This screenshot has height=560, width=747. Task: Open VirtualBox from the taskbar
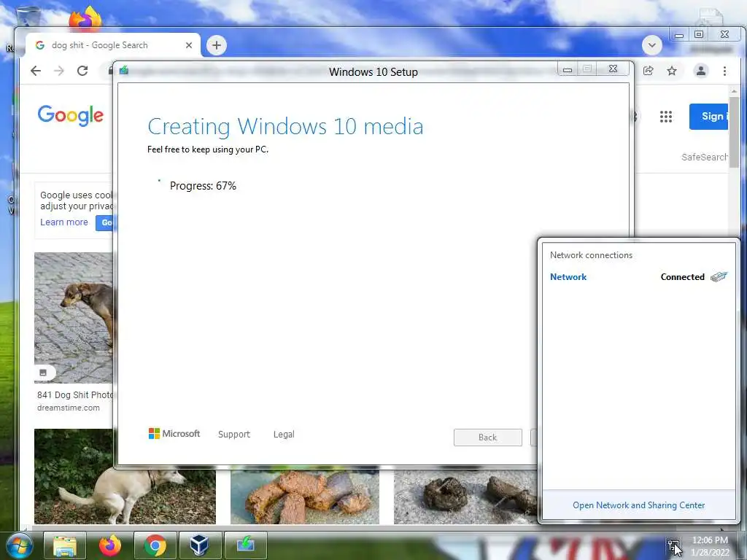pyautogui.click(x=200, y=545)
